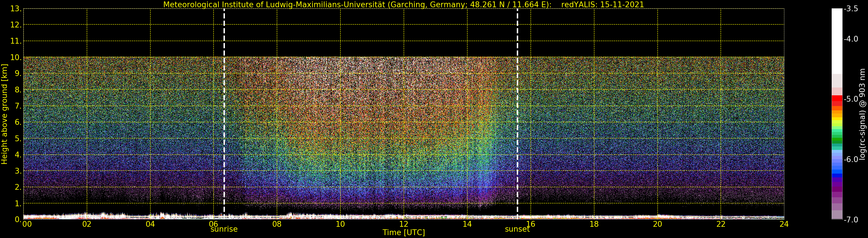This screenshot has height=238, width=868.
Task: Pick the red band on the colorbar
Action: 837,99
